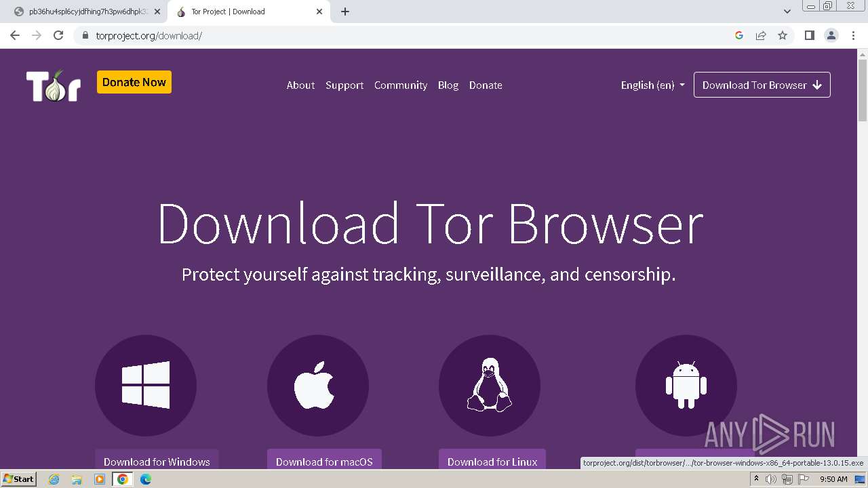Image resolution: width=868 pixels, height=488 pixels.
Task: Click Download for Windows button
Action: tap(157, 460)
